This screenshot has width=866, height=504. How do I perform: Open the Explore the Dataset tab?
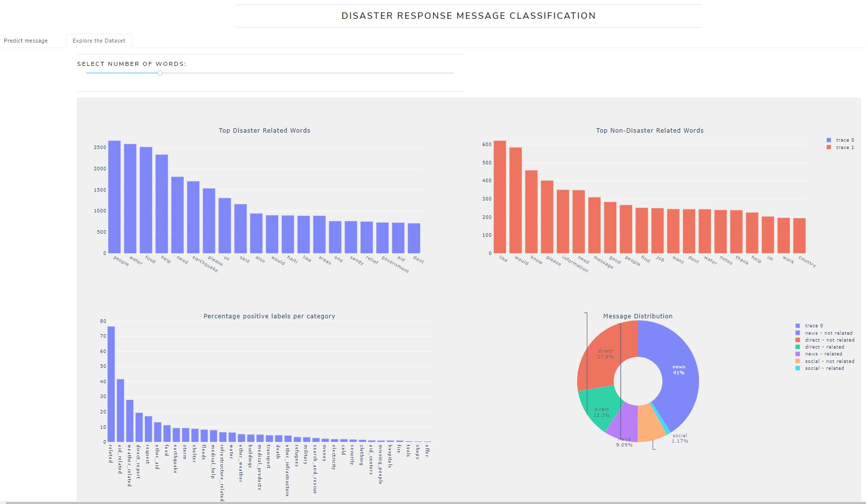pos(99,41)
